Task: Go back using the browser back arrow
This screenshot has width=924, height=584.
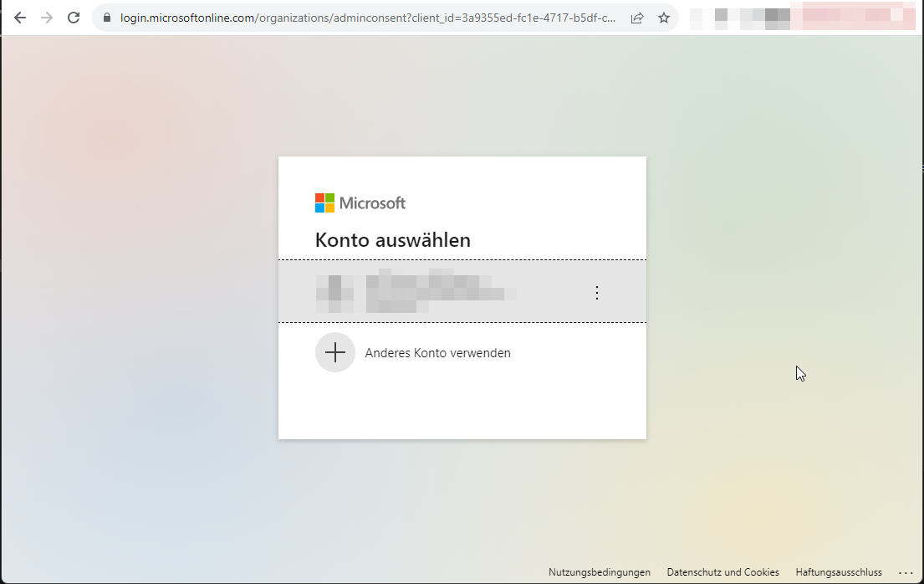Action: pos(20,17)
